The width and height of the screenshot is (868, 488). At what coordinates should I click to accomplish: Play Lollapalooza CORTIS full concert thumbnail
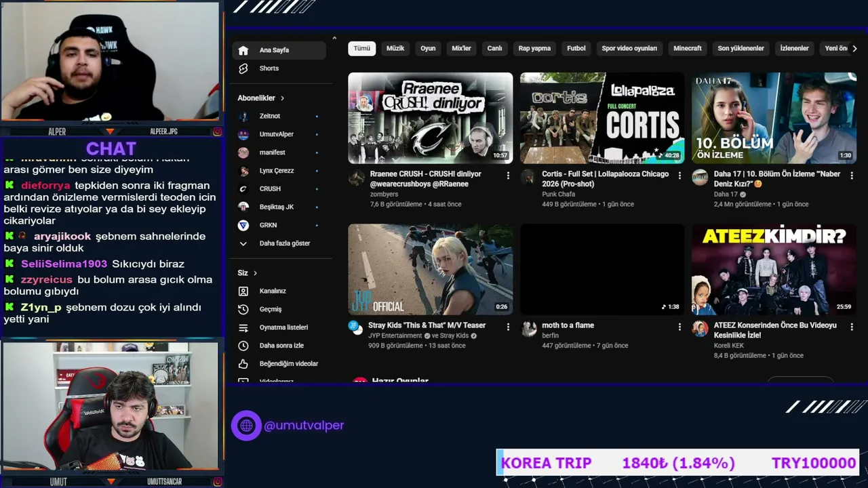pyautogui.click(x=602, y=118)
